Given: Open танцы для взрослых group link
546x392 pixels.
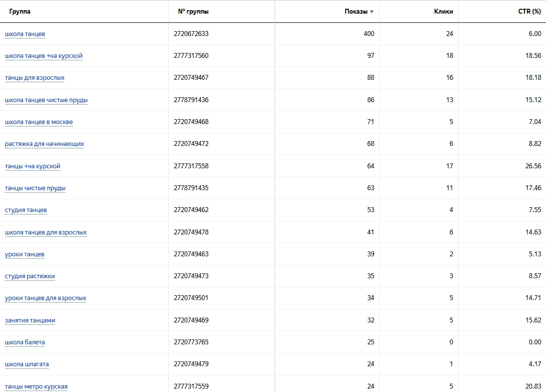Looking at the screenshot, I should click(35, 78).
